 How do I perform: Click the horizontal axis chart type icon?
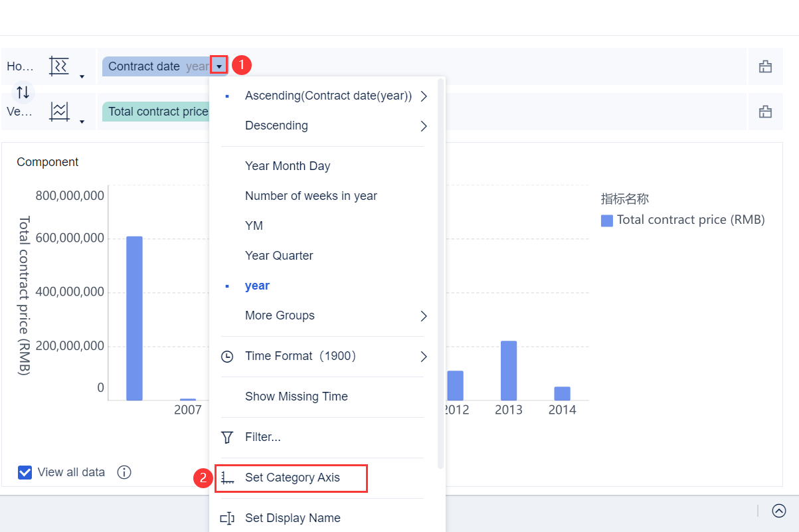coord(59,66)
